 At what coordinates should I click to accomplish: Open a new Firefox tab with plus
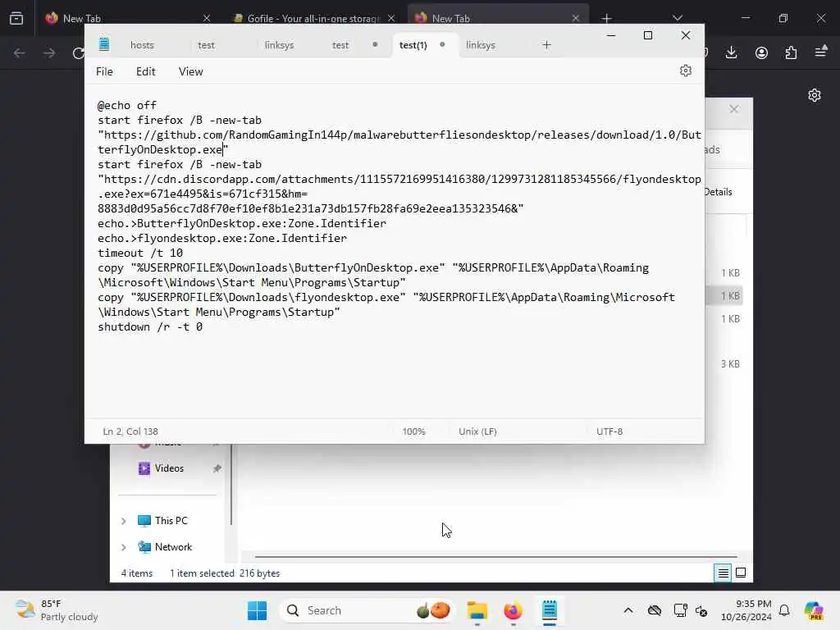pos(606,18)
